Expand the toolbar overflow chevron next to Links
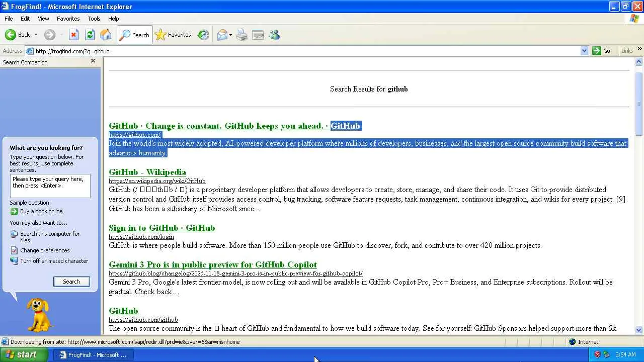The image size is (644, 362). [639, 49]
